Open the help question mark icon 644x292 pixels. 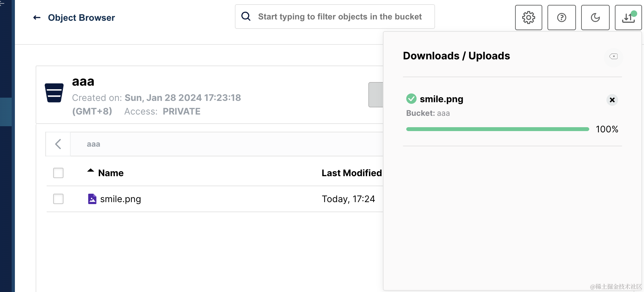point(561,18)
